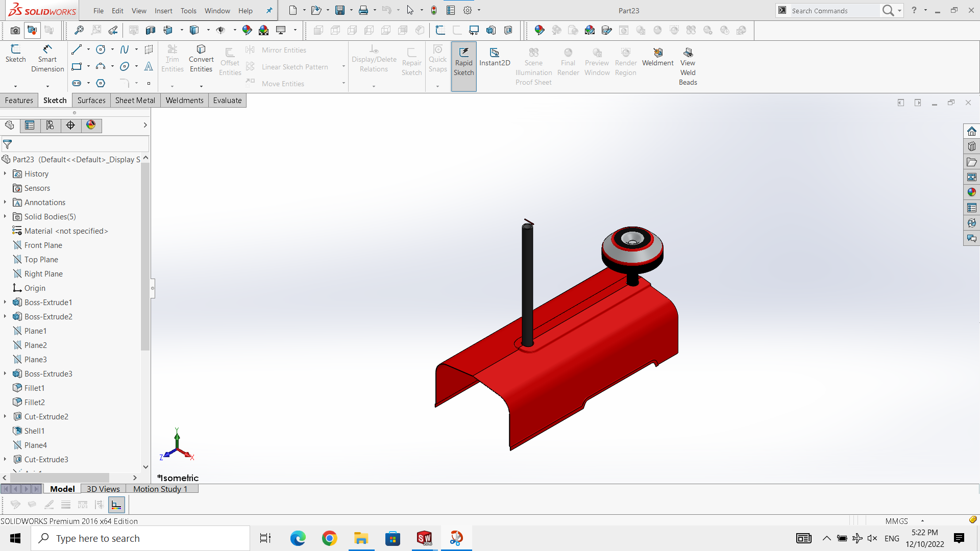Screen dimensions: 980x551
Task: Select the Circle sketch tool
Action: pyautogui.click(x=101, y=49)
